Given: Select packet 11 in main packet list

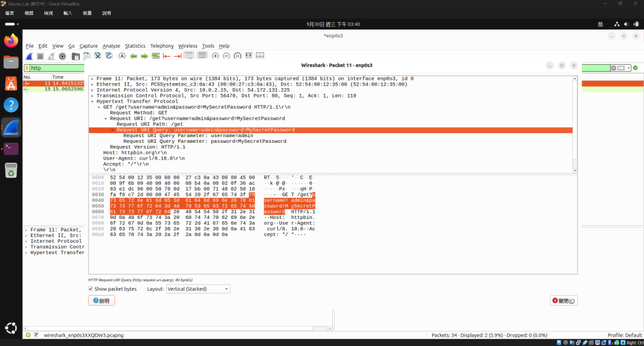Looking at the screenshot, I should pos(54,84).
